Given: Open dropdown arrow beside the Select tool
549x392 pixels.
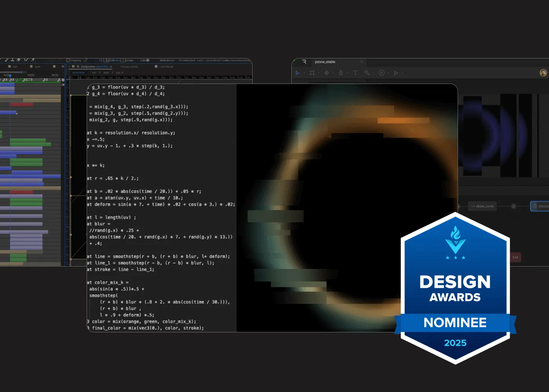Looking at the screenshot, I should pos(304,73).
